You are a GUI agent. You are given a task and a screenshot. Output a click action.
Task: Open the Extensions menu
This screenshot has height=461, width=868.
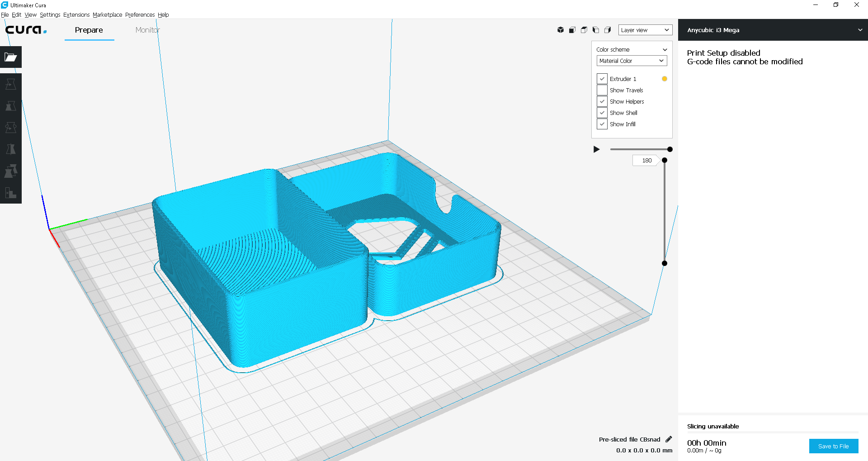pyautogui.click(x=76, y=14)
